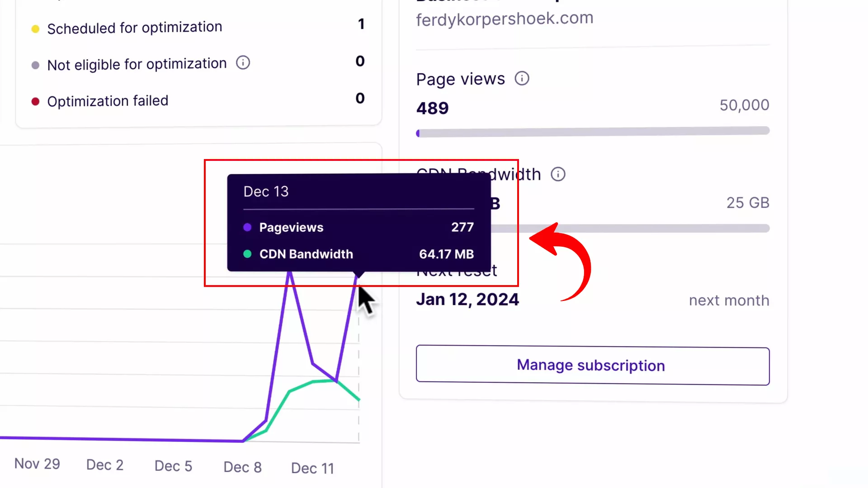The width and height of the screenshot is (868, 488).
Task: Open Manage subscription button
Action: (593, 365)
